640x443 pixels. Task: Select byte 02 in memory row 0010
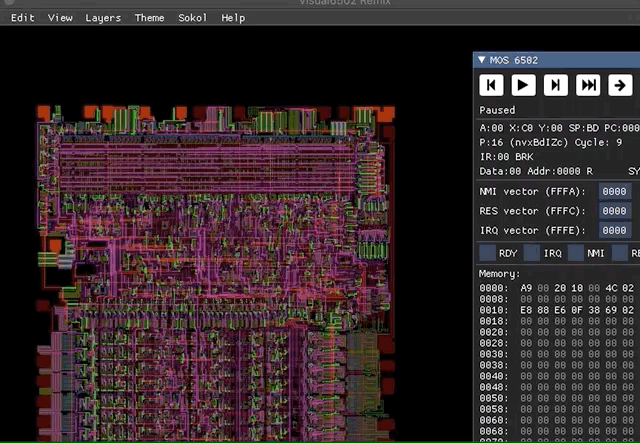(x=628, y=310)
